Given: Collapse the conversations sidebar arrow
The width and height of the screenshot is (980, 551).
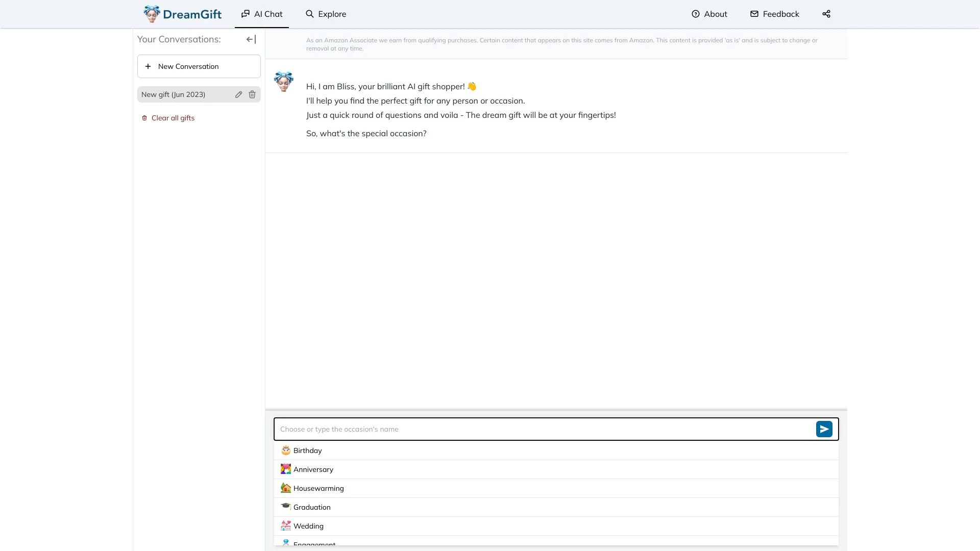Looking at the screenshot, I should [251, 39].
